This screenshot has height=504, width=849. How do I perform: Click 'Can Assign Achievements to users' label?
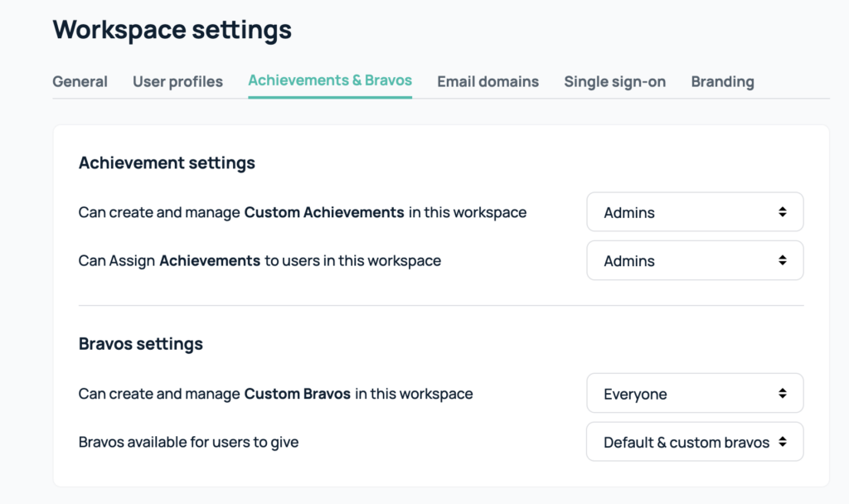coord(260,261)
